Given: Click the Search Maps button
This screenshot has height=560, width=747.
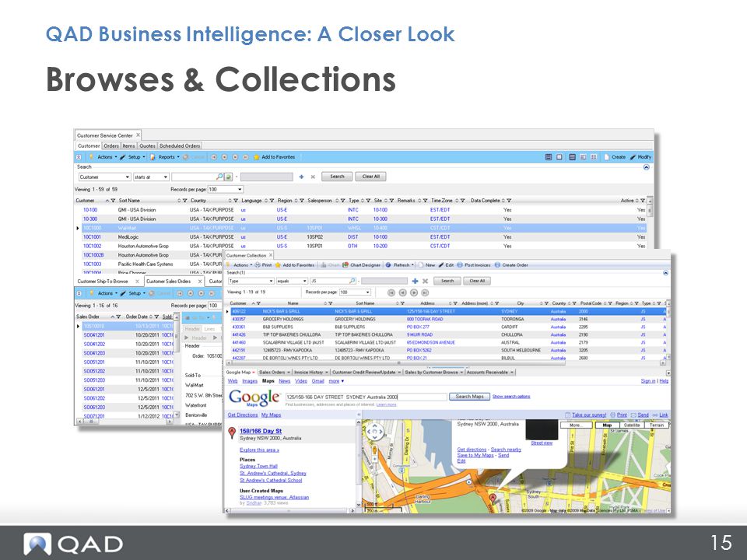Looking at the screenshot, I should click(469, 397).
